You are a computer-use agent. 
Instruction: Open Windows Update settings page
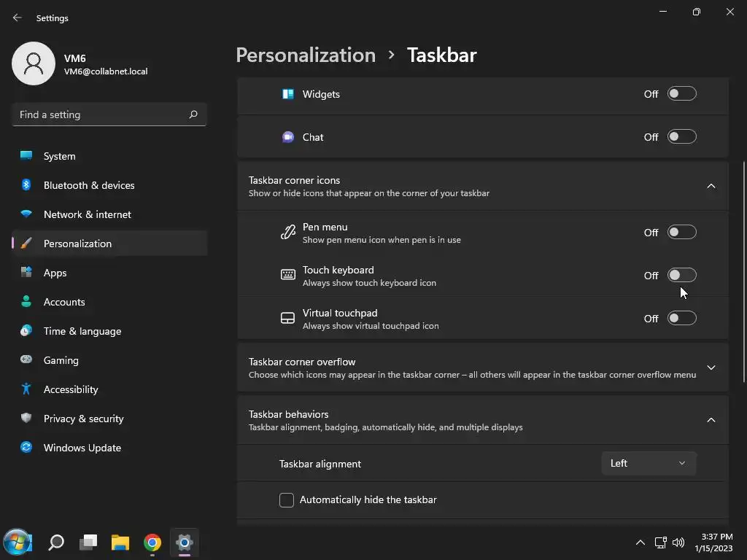coord(109,448)
